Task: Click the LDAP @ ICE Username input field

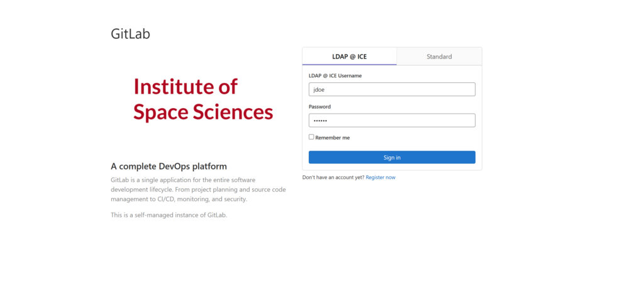Action: click(392, 90)
